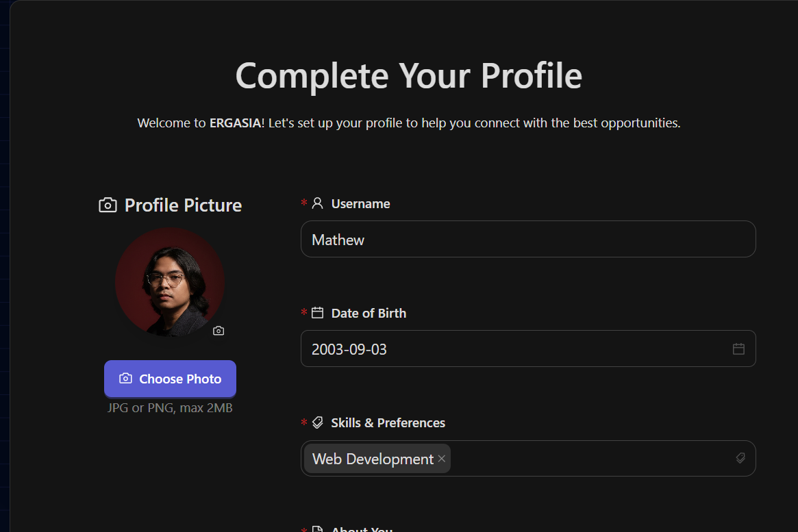
Task: Click the calendar icon beside Date of Birth label
Action: [317, 313]
